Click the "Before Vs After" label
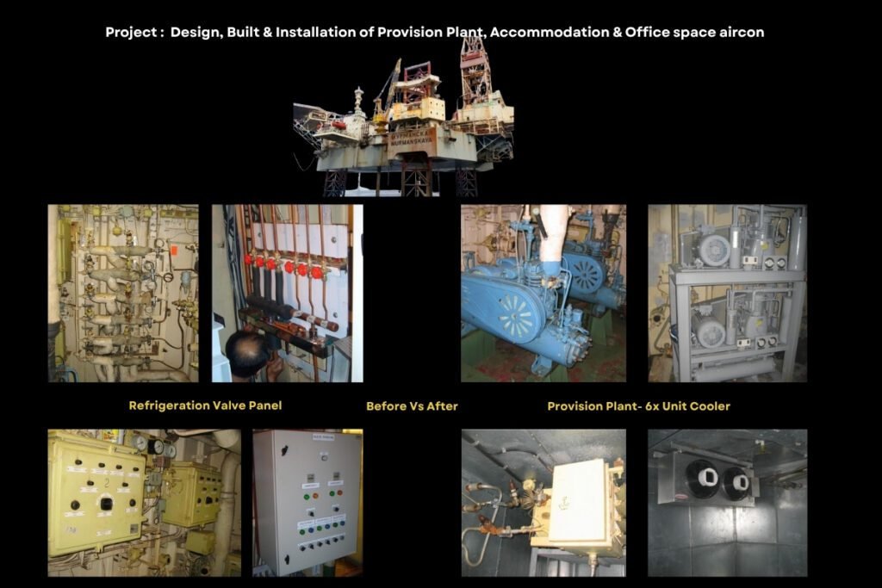 pos(412,406)
